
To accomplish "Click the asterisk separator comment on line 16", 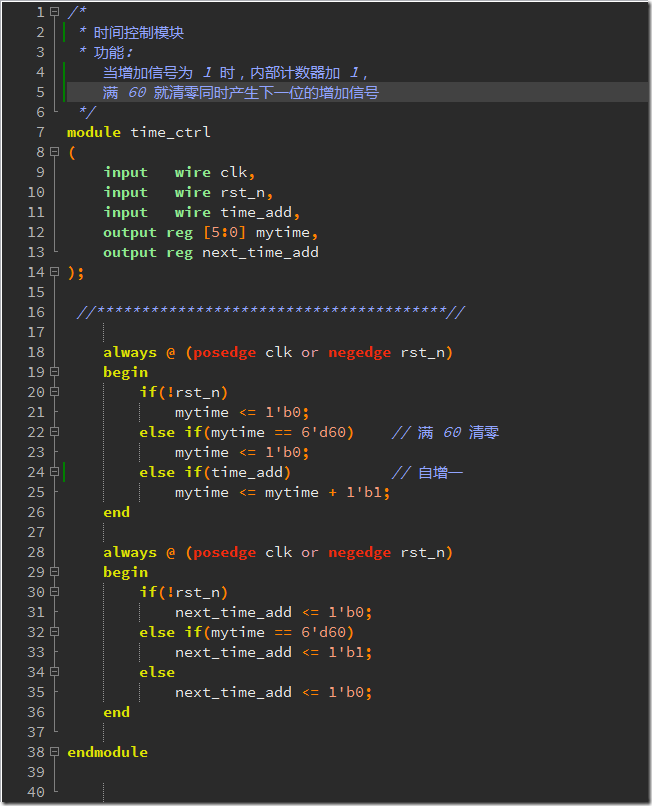I will [x=270, y=312].
